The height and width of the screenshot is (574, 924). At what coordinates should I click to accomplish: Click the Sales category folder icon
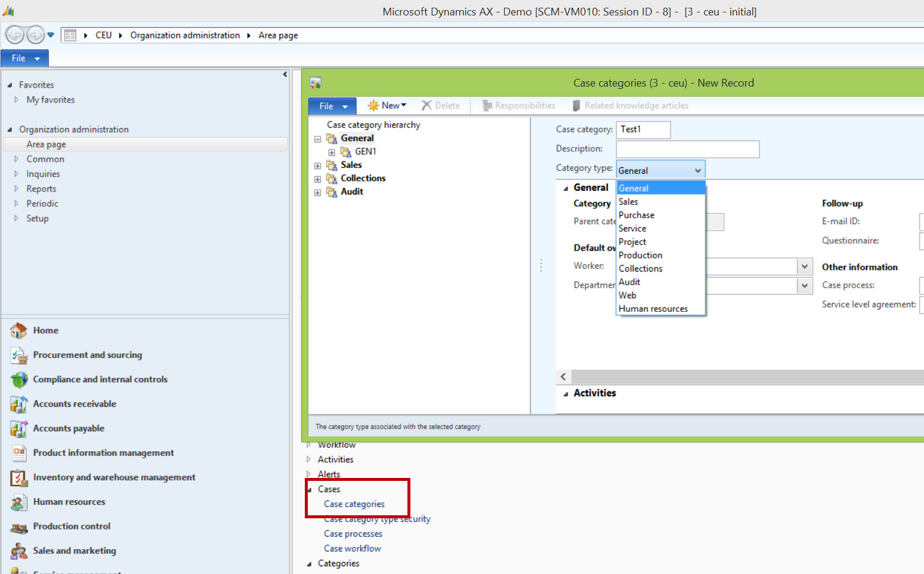pos(332,165)
